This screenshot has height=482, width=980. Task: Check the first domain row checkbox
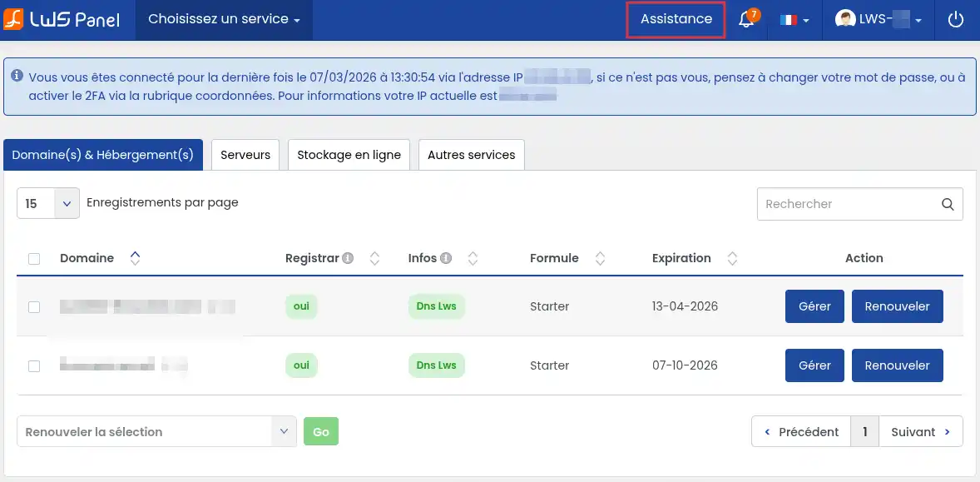[34, 306]
